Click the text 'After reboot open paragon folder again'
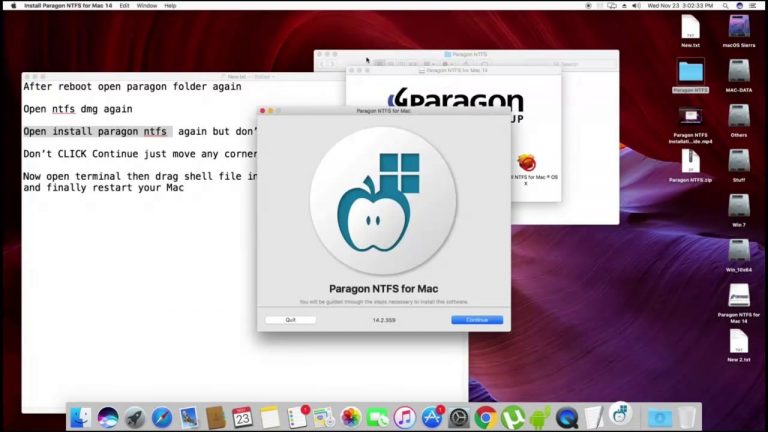 [x=132, y=87]
